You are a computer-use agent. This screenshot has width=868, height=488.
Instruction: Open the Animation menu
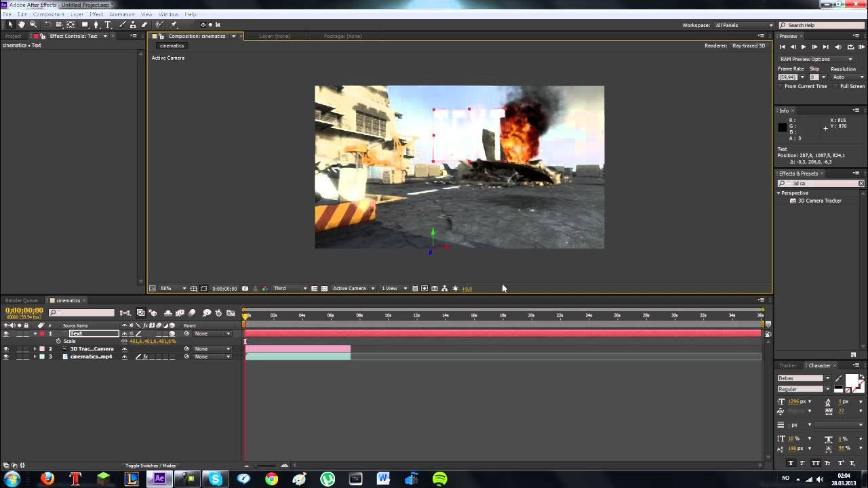(x=122, y=14)
